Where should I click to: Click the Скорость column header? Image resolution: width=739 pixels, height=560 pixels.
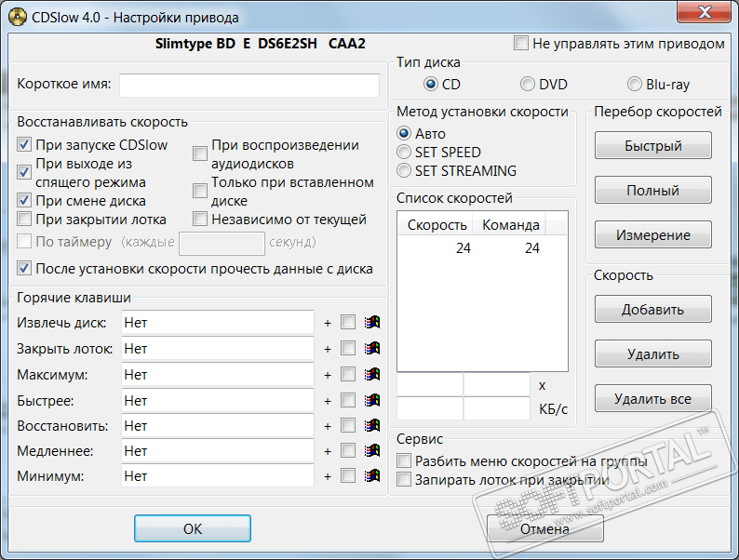pos(435,225)
